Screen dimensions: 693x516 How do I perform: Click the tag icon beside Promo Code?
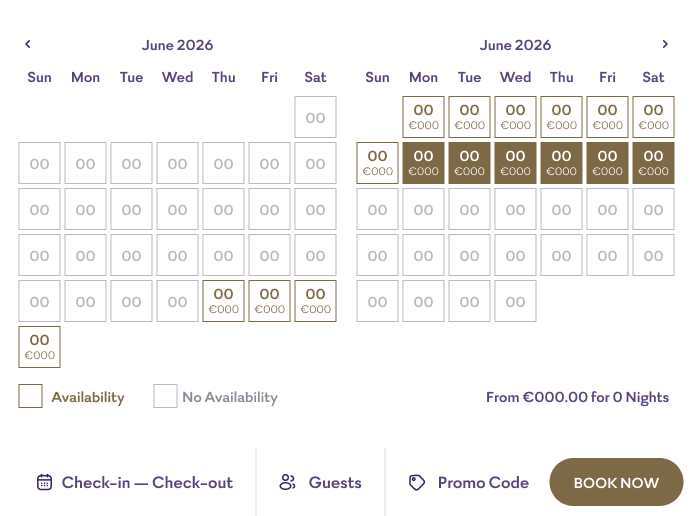tap(417, 482)
